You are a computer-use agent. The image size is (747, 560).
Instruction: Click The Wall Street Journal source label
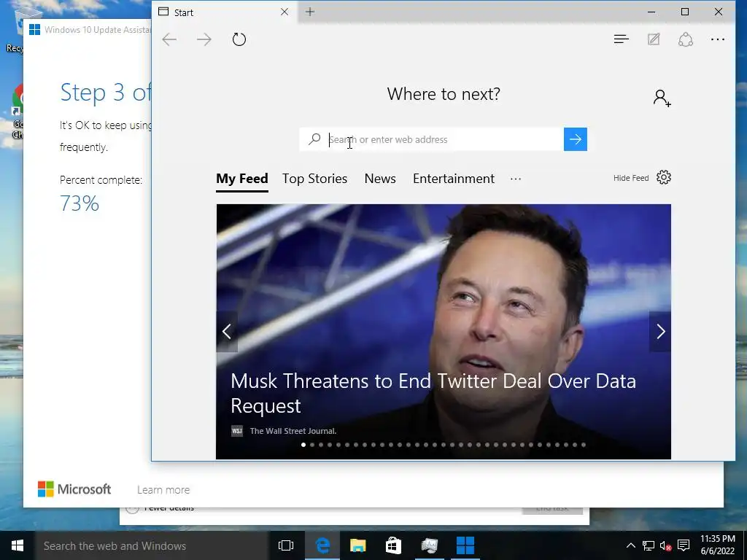293,431
